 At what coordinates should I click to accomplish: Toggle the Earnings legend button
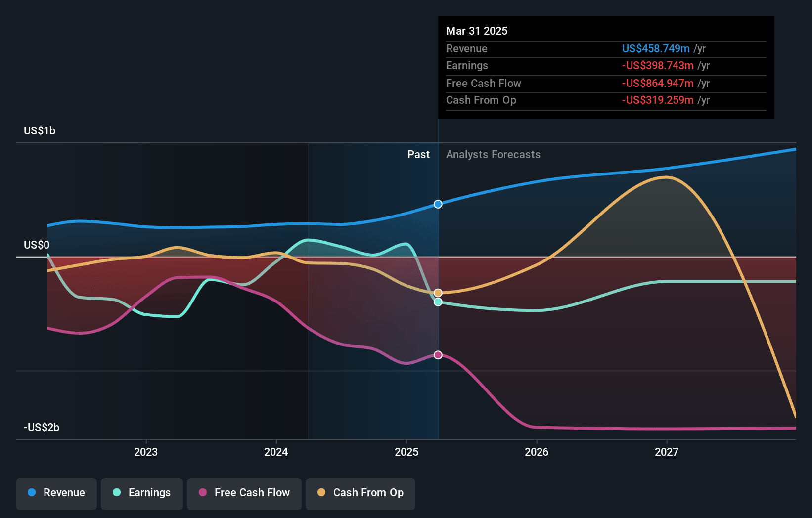(142, 493)
